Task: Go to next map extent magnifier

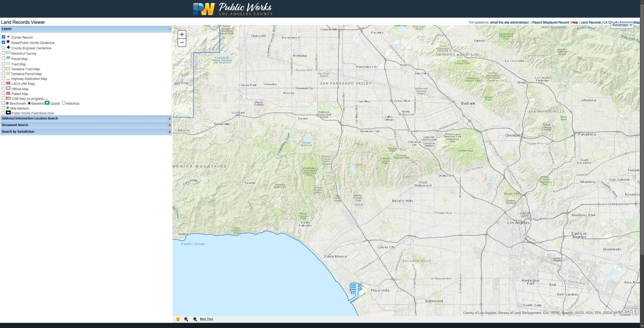Action: (195, 319)
